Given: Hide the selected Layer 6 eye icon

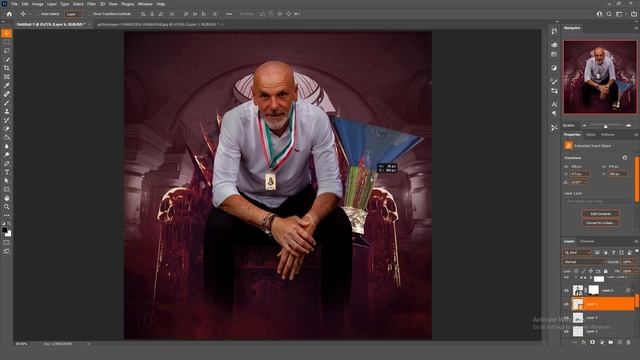Looking at the screenshot, I should click(566, 304).
